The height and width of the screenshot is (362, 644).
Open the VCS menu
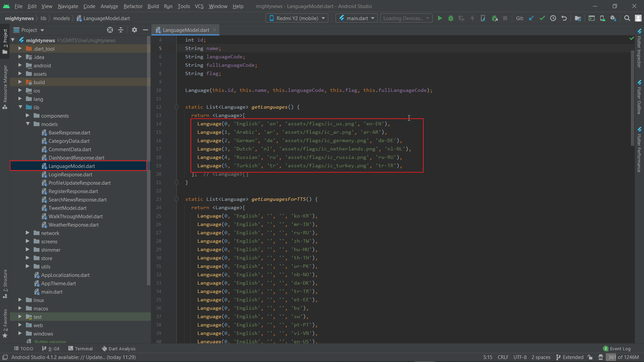(x=199, y=6)
